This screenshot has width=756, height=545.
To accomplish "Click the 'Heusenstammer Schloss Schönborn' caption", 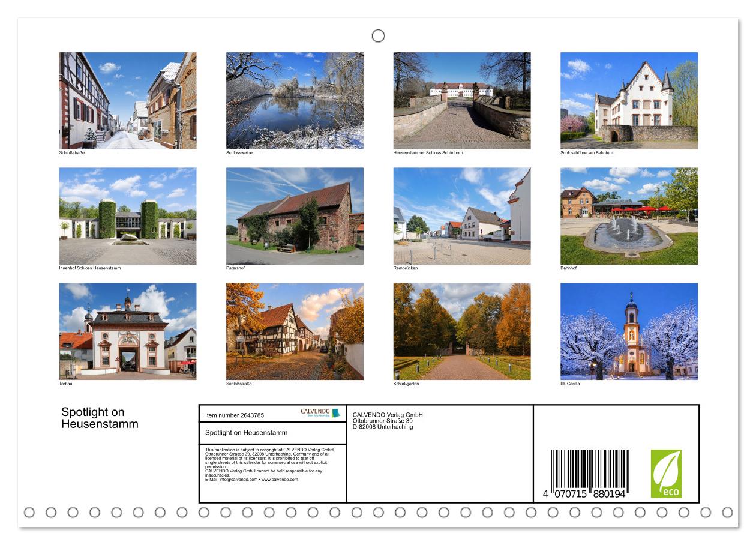I will click(428, 152).
